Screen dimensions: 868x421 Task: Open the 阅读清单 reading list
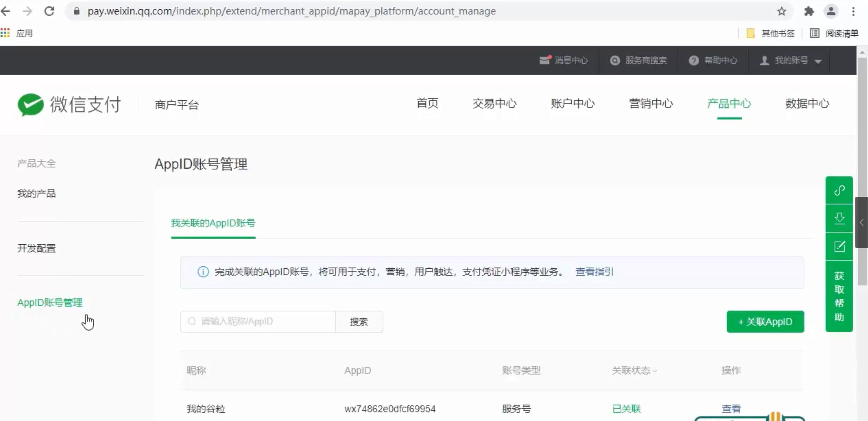(x=834, y=33)
